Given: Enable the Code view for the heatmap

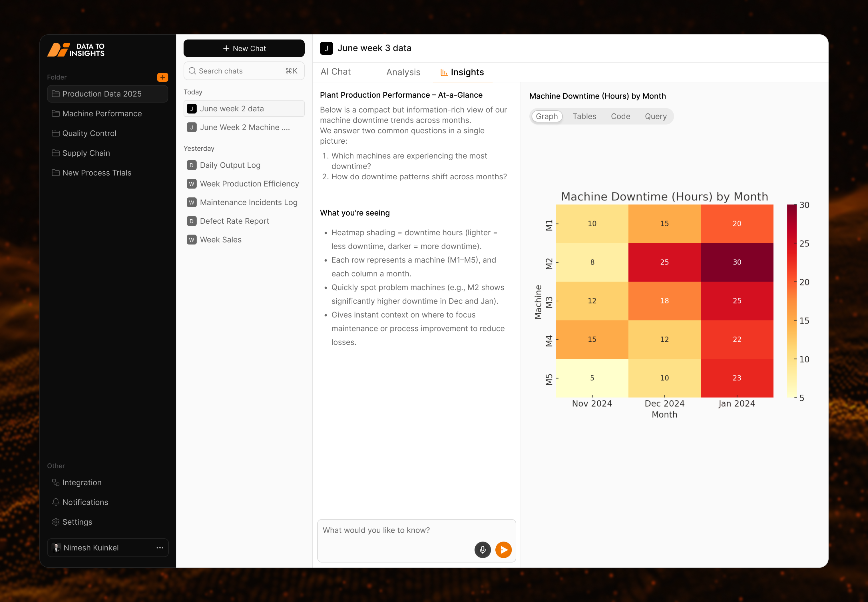Looking at the screenshot, I should 620,116.
